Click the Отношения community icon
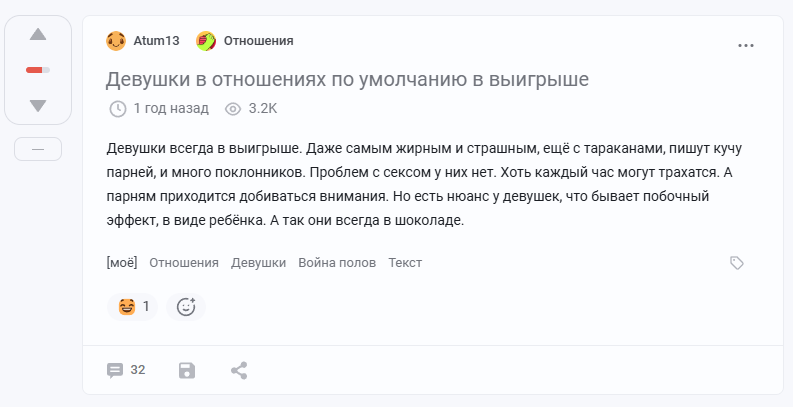The height and width of the screenshot is (407, 793). [206, 41]
